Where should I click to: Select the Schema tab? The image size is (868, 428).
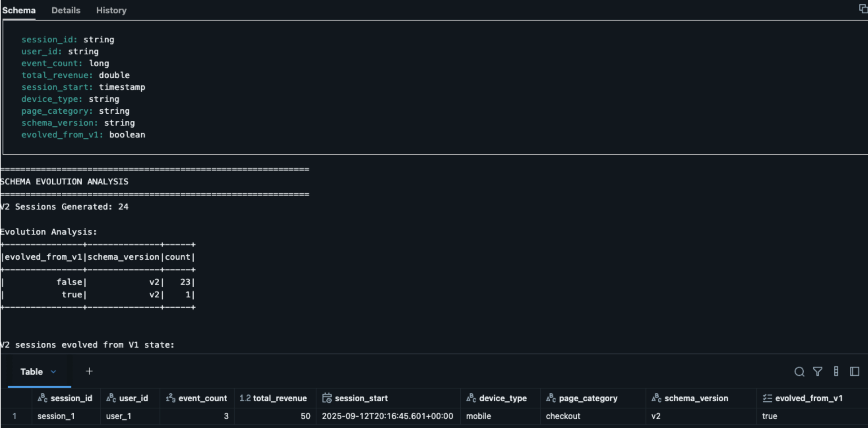[x=19, y=10]
